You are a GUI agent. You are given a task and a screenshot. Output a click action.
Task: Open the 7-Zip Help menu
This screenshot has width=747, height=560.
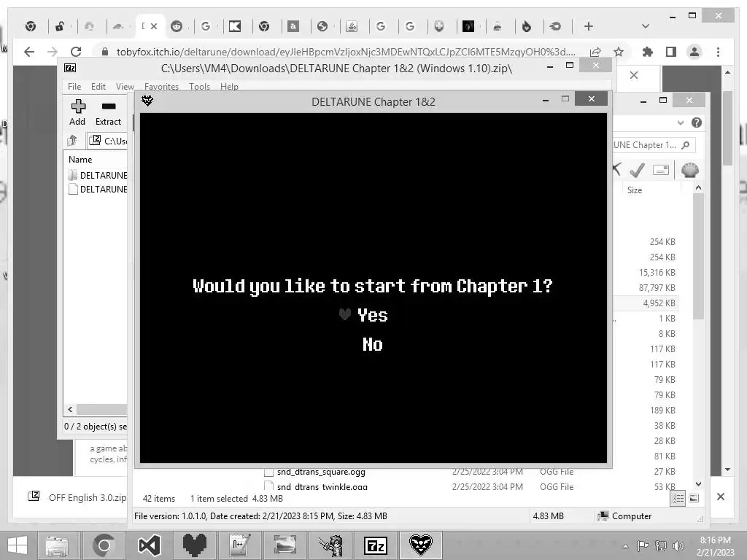pos(229,87)
